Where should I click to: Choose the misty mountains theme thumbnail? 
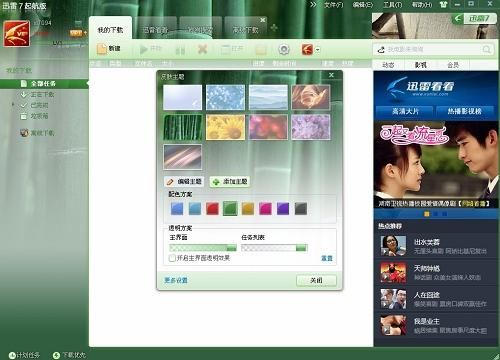[268, 97]
